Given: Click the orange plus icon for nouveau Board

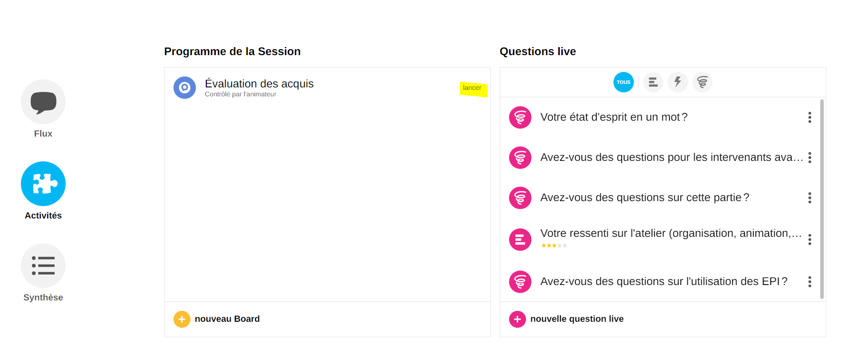Looking at the screenshot, I should [182, 319].
